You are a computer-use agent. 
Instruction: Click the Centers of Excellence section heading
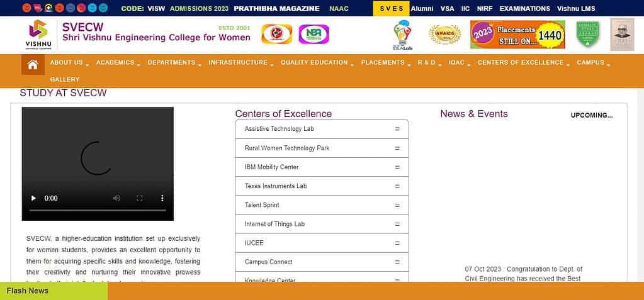[x=283, y=114]
